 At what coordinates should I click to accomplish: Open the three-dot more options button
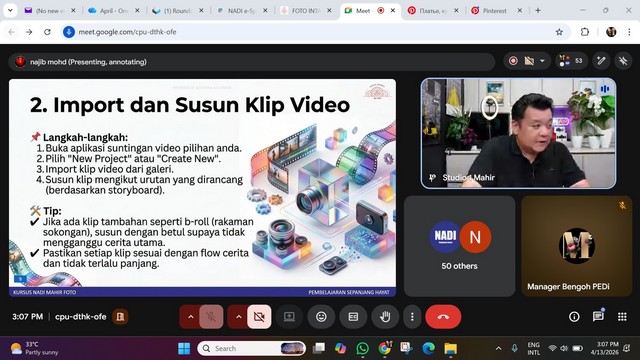pyautogui.click(x=412, y=317)
